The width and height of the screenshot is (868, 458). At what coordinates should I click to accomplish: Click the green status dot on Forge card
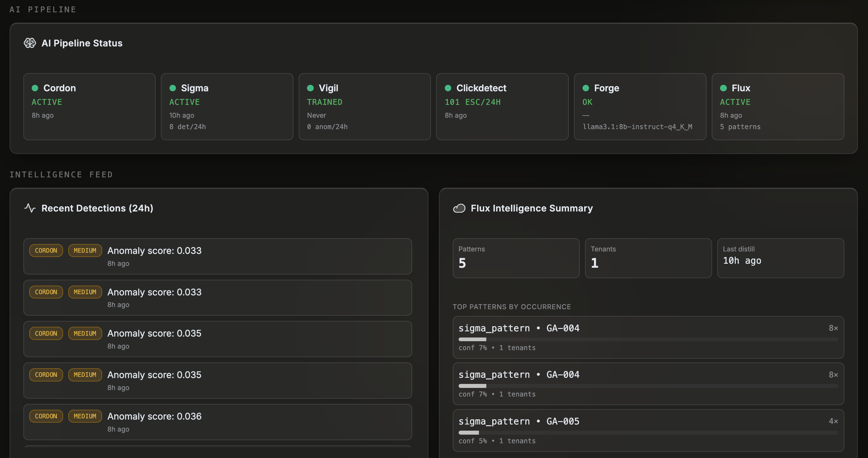pyautogui.click(x=586, y=88)
